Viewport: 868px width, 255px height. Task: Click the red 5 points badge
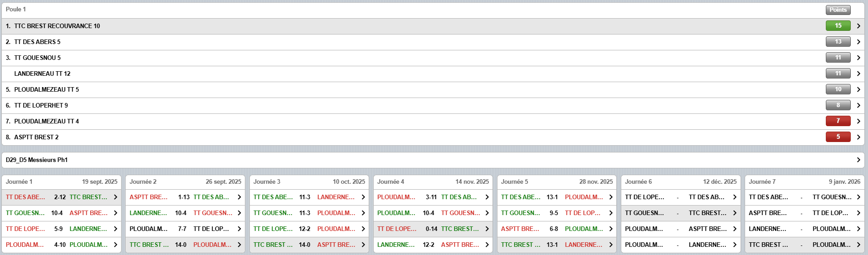coord(838,137)
